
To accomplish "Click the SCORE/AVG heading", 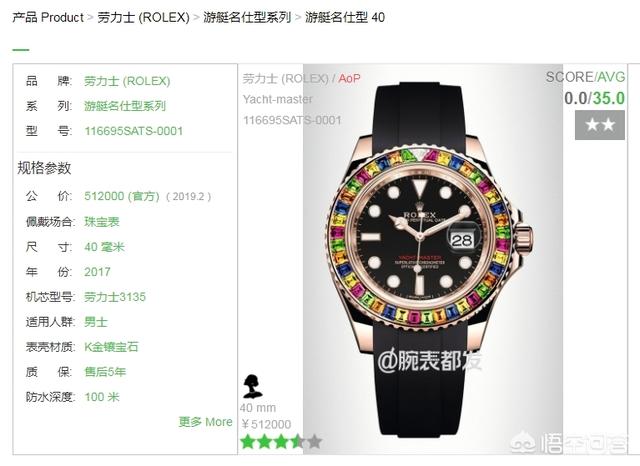I will click(585, 77).
